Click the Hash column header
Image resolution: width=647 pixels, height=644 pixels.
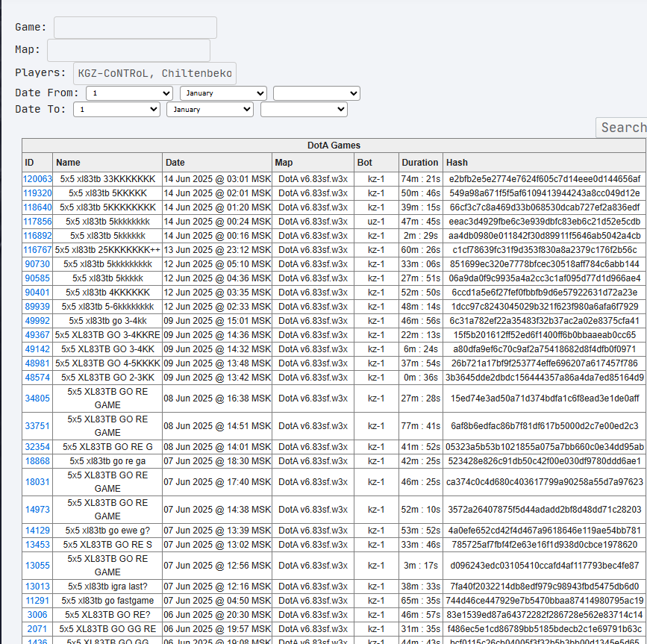[544, 163]
